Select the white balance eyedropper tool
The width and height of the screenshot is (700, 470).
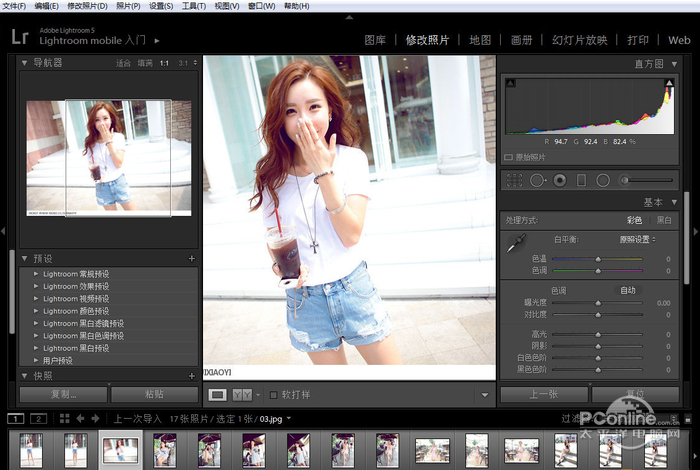(x=517, y=242)
